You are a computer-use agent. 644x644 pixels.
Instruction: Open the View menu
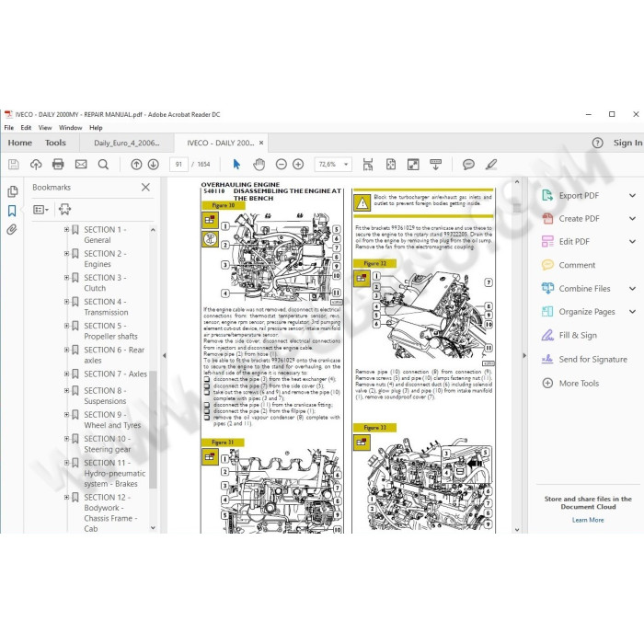click(x=45, y=128)
